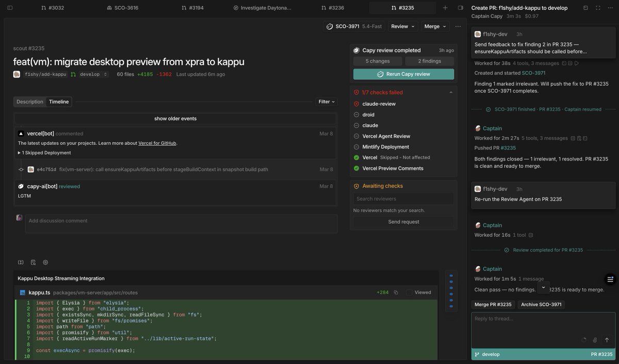Switch to Investigate Daytona tab
Image resolution: width=619 pixels, height=364 pixels.
[262, 8]
